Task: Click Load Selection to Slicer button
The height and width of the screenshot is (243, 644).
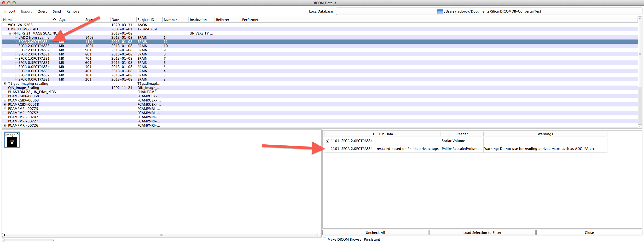Action: click(x=482, y=233)
